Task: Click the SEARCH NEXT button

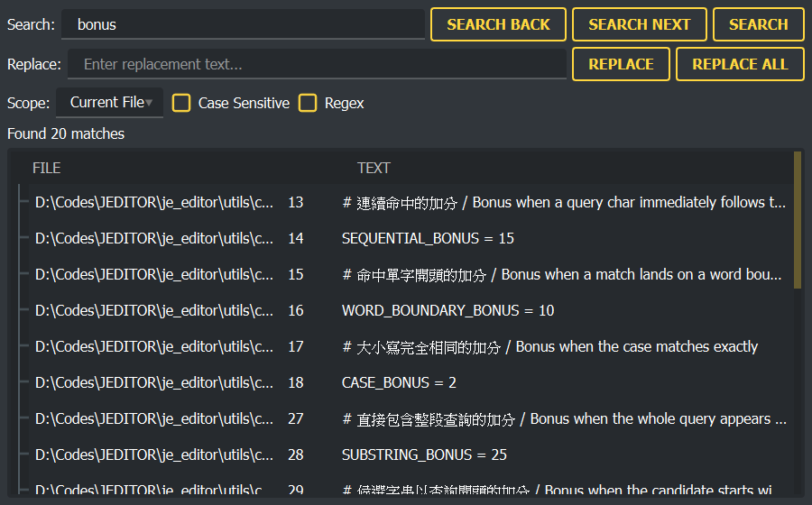Action: click(639, 24)
